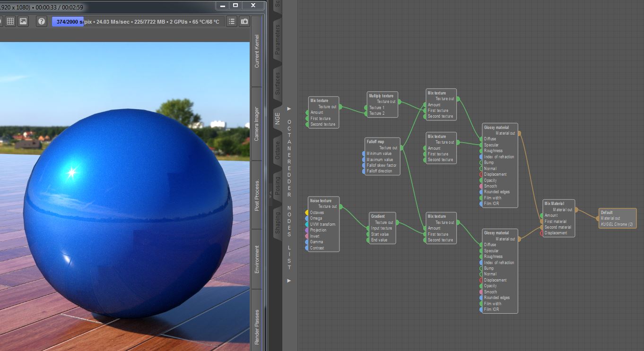Viewport: 644px width, 351px height.
Task: Toggle the grid overlay icon in render toolbar
Action: [x=10, y=21]
